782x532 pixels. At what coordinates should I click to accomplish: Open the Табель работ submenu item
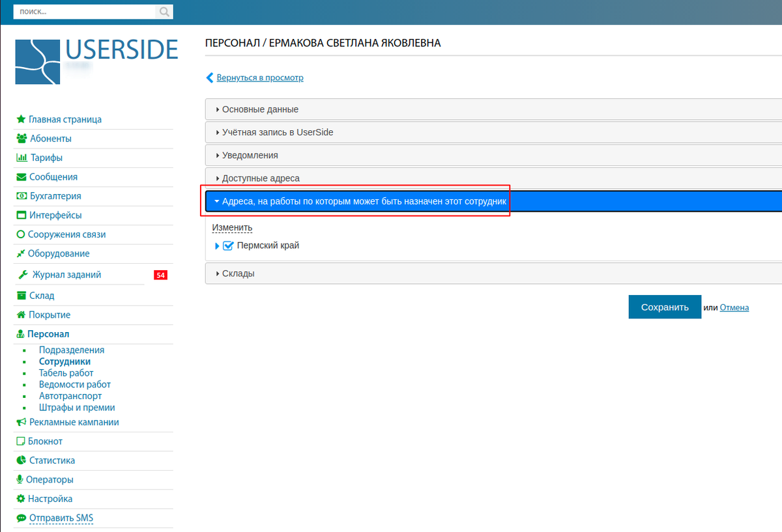point(66,373)
